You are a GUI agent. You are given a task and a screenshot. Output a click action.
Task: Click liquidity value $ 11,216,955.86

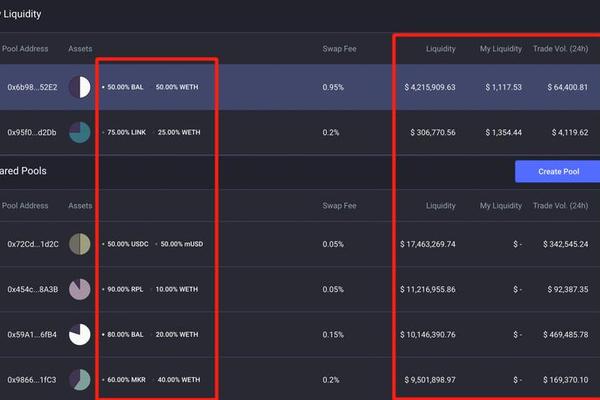(x=428, y=289)
